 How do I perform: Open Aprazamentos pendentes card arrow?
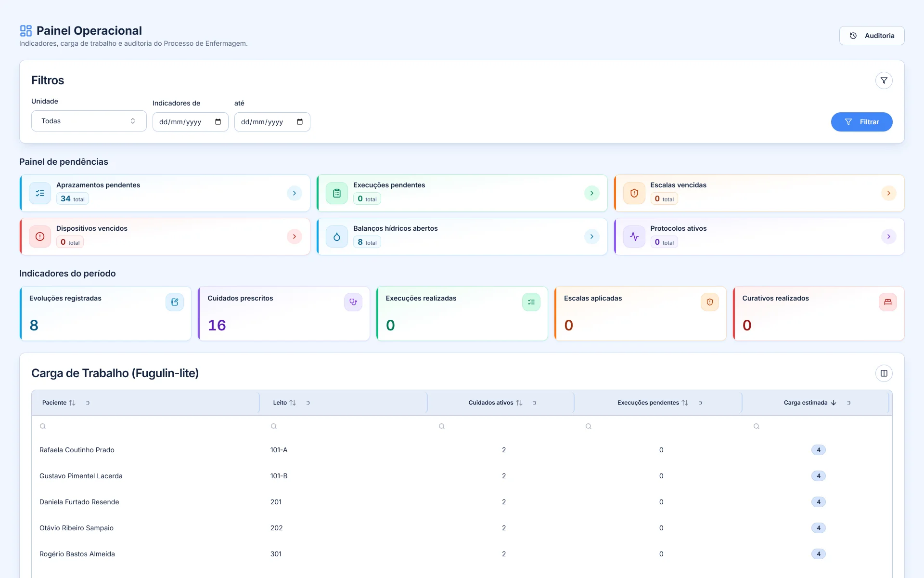click(295, 193)
